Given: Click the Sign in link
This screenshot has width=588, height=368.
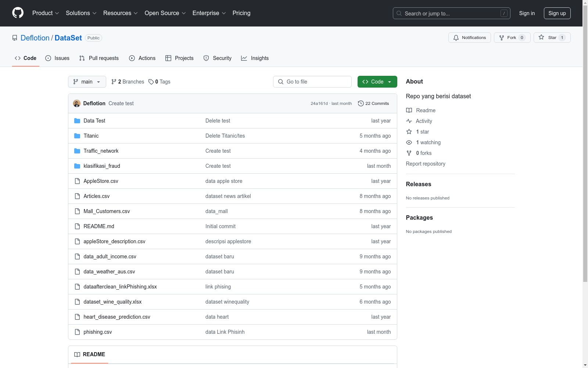Looking at the screenshot, I should point(527,13).
